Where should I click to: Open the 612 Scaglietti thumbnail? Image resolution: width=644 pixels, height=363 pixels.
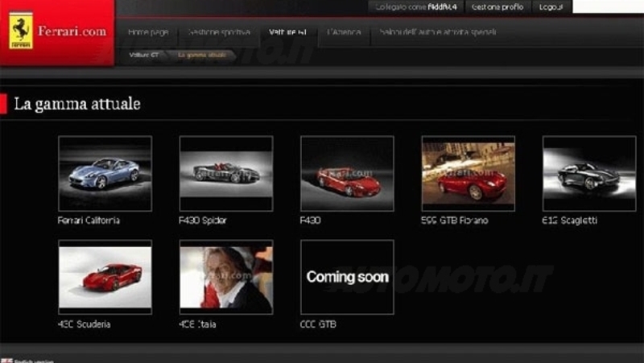(589, 174)
